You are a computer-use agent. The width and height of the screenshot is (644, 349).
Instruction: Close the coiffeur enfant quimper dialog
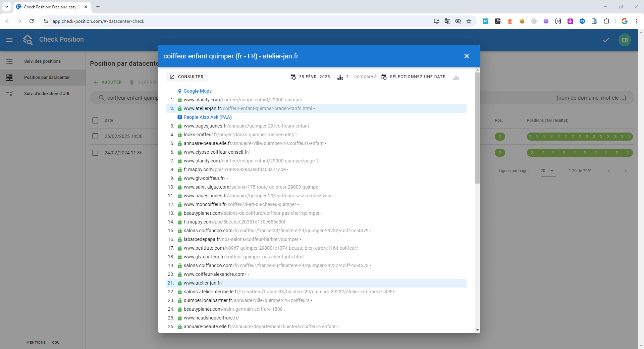tap(467, 56)
